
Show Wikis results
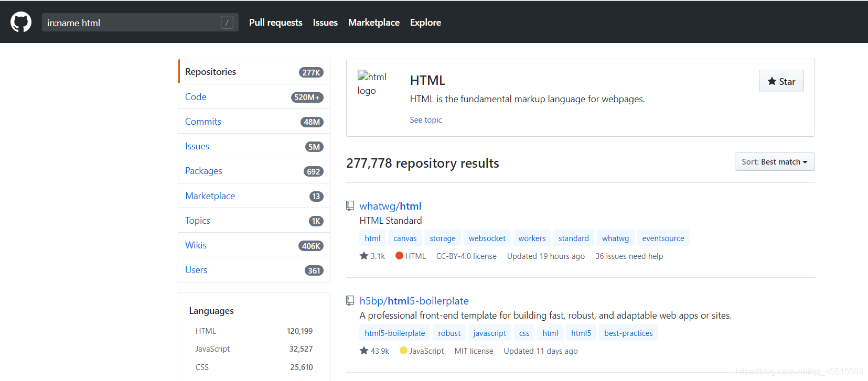tap(254, 245)
